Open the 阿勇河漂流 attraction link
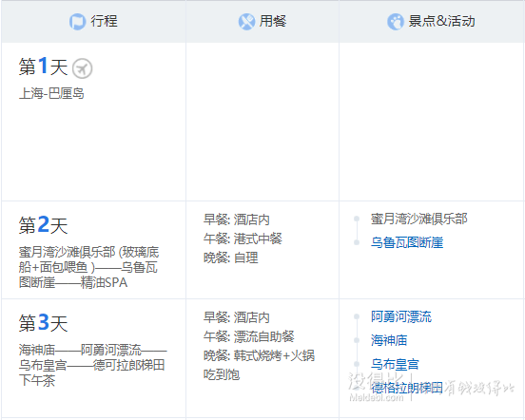 (401, 316)
